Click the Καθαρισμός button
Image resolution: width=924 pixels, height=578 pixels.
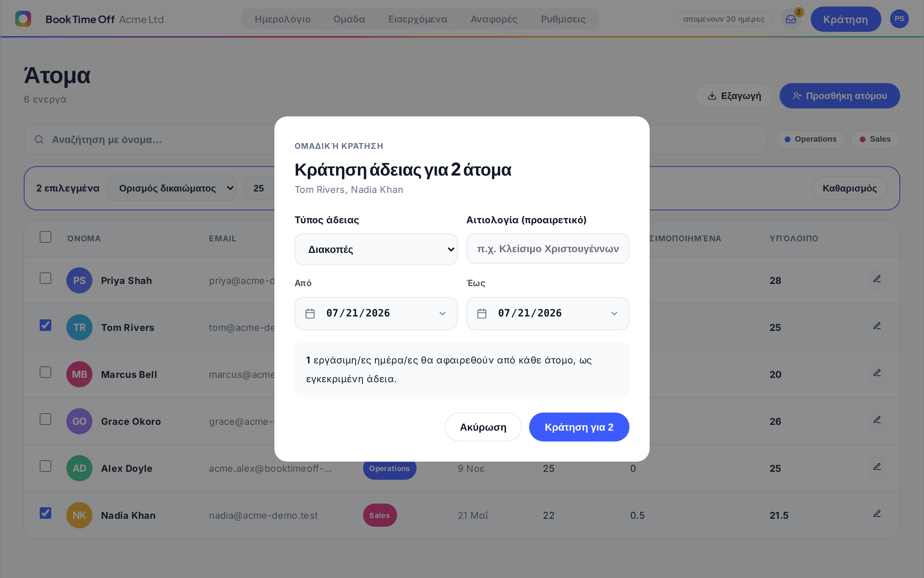(850, 188)
